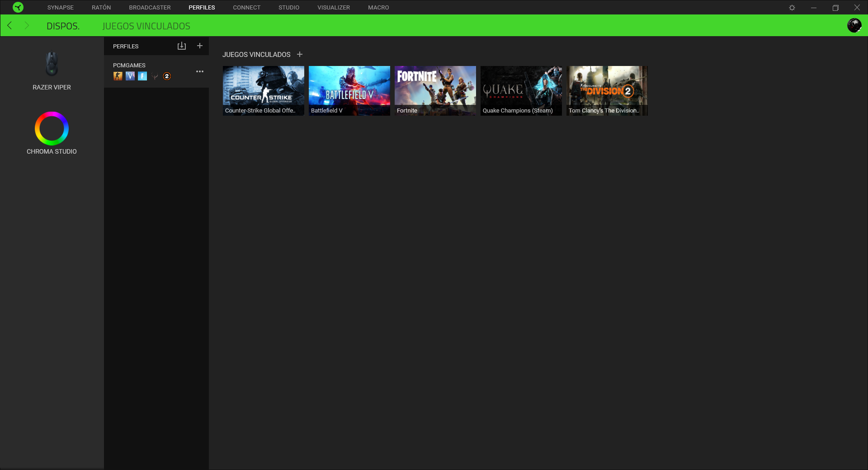
Task: Click the Razer logo icon
Action: click(18, 7)
